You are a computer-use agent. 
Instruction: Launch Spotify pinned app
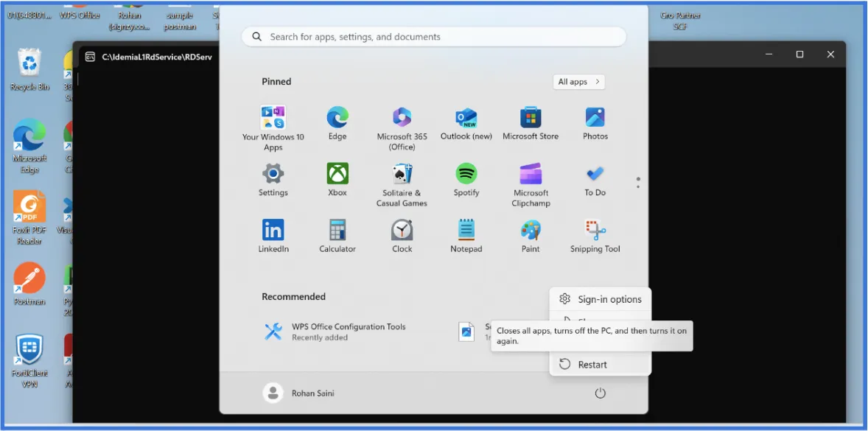(466, 180)
